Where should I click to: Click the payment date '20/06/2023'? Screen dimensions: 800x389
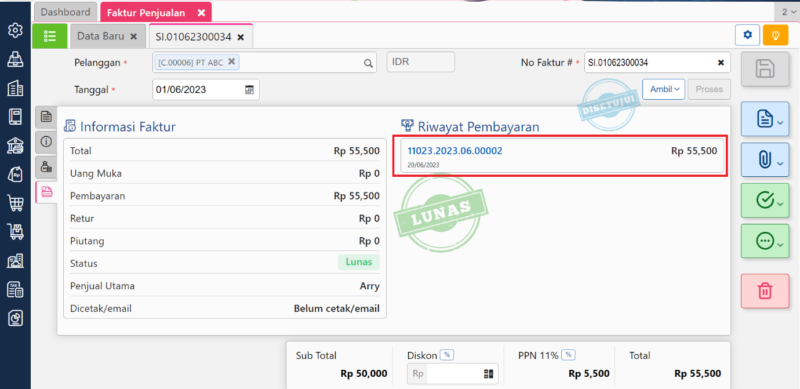tap(423, 165)
